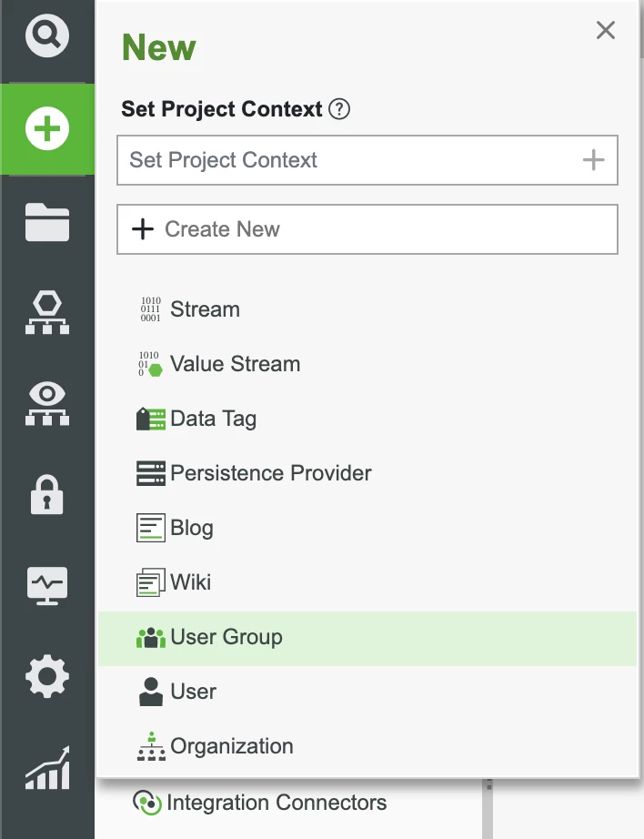Open the security lock sidebar icon
The image size is (644, 839).
46,494
